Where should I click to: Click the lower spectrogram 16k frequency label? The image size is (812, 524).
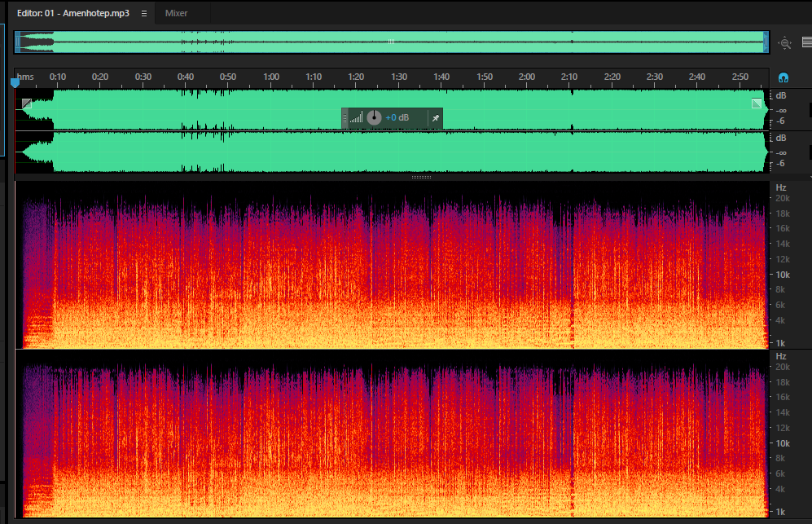coord(783,397)
